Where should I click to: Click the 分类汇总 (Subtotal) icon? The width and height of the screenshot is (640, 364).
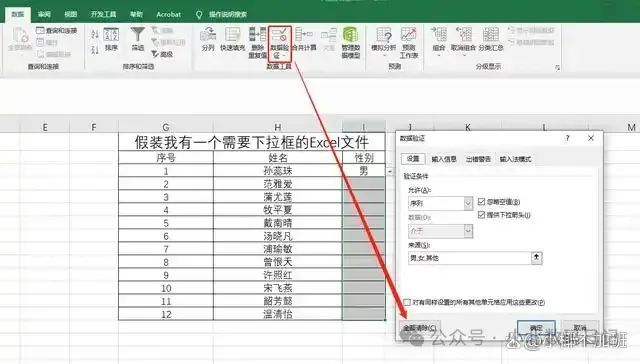pyautogui.click(x=491, y=39)
